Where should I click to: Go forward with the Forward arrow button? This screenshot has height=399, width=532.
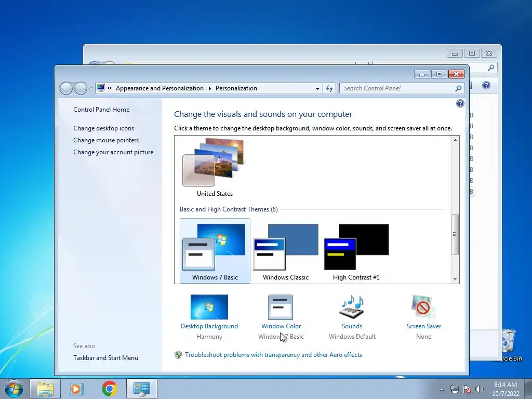(81, 88)
